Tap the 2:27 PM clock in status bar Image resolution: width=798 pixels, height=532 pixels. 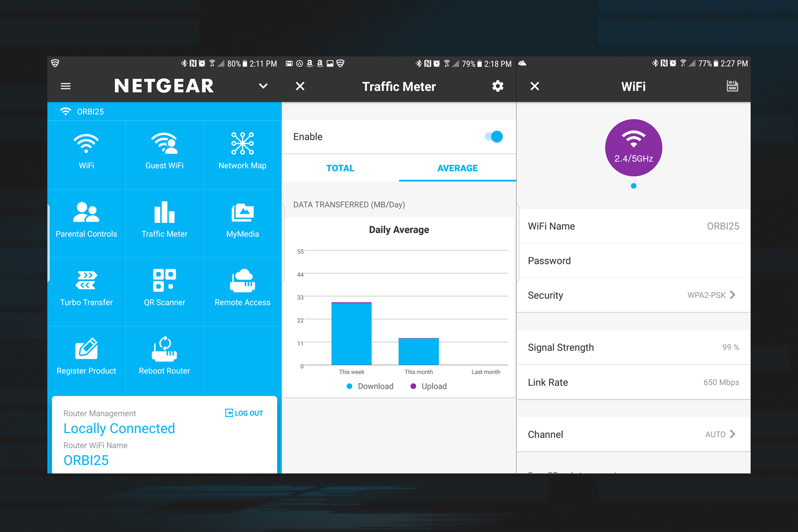734,64
